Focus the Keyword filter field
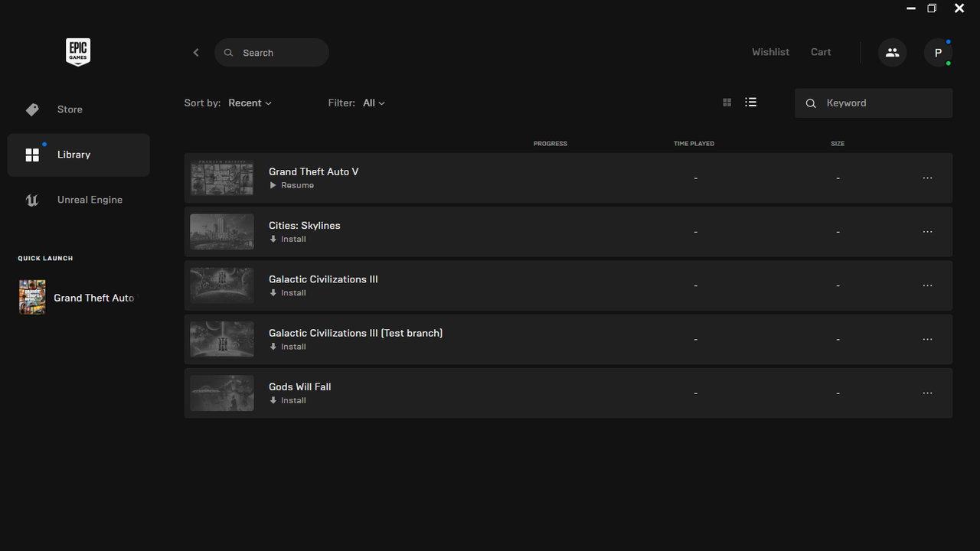Image resolution: width=980 pixels, height=551 pixels. point(874,103)
